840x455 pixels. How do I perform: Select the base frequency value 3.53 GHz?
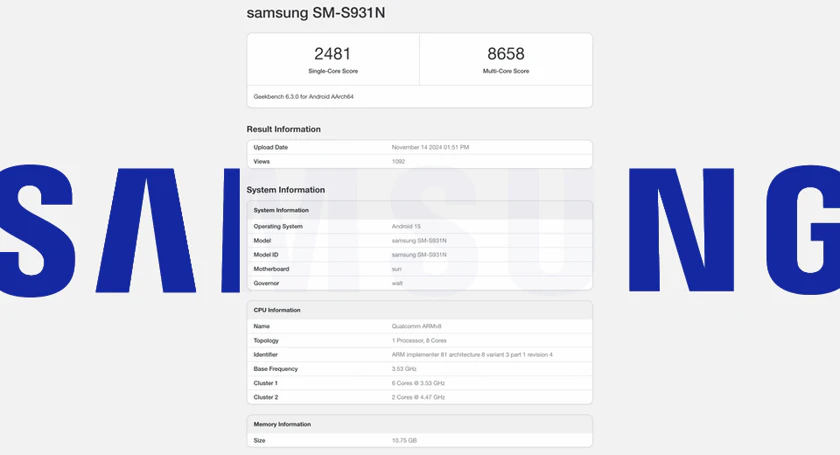[404, 369]
